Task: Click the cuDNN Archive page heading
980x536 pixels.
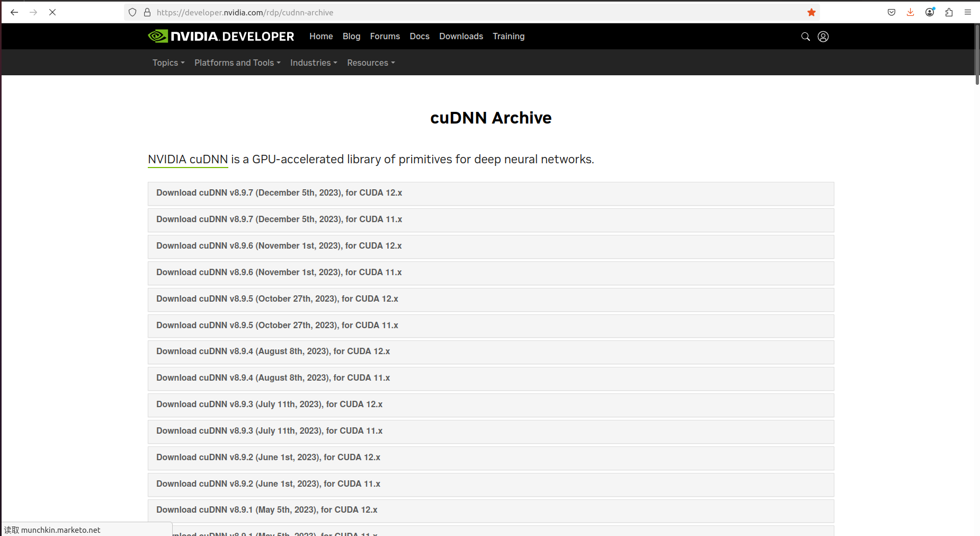Action: [491, 118]
